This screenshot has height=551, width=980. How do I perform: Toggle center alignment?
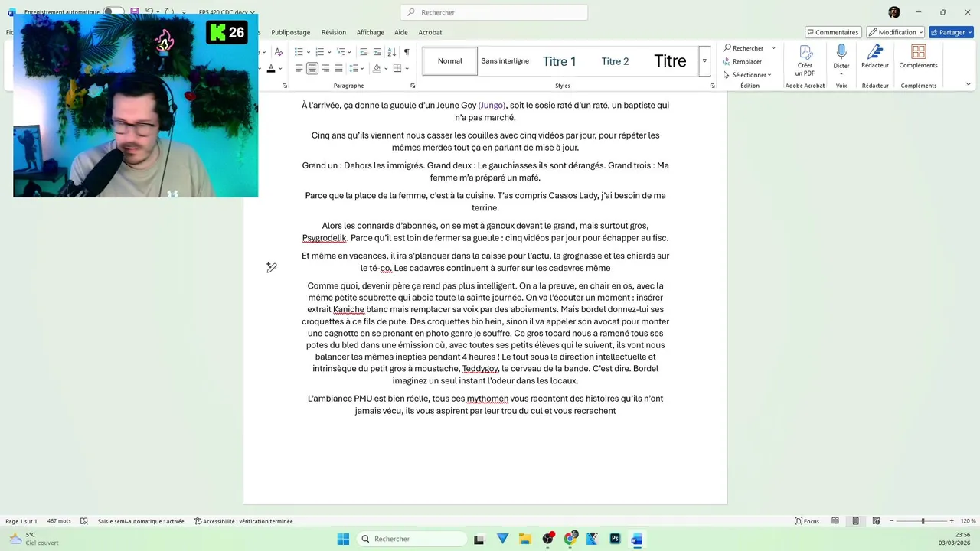pyautogui.click(x=312, y=68)
